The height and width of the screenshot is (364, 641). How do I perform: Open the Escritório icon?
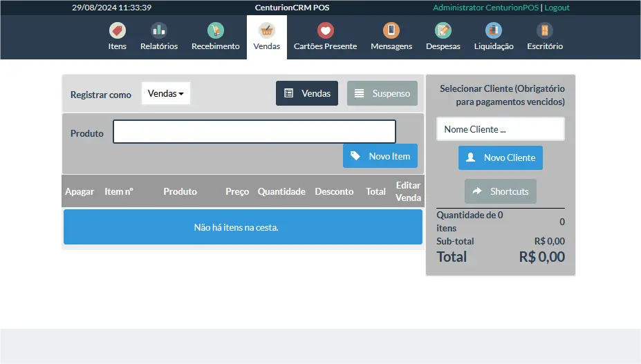(545, 30)
